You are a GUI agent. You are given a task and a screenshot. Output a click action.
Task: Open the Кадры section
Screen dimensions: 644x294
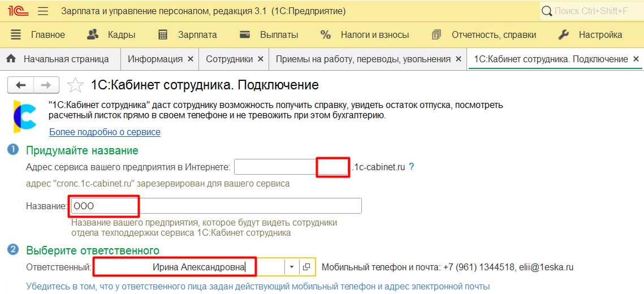(x=122, y=35)
